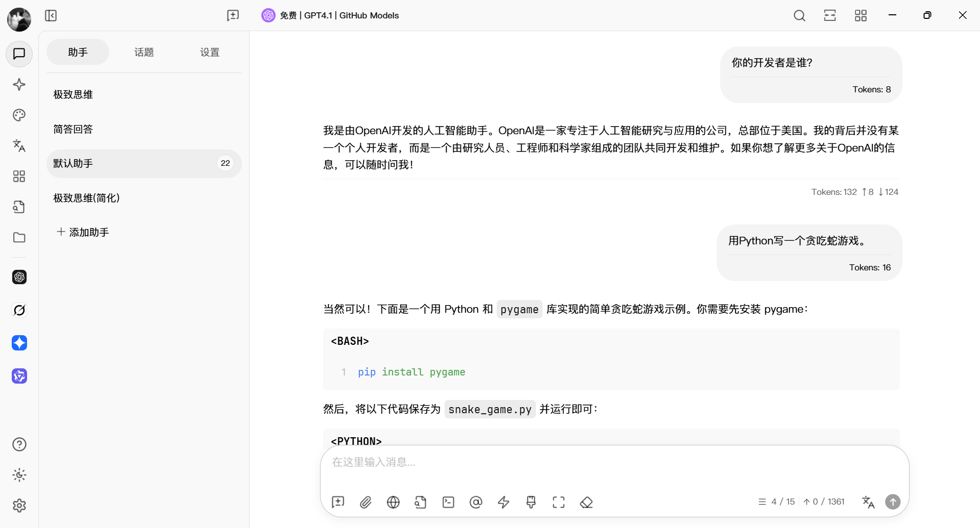Create new topic via top bar icon

point(233,16)
